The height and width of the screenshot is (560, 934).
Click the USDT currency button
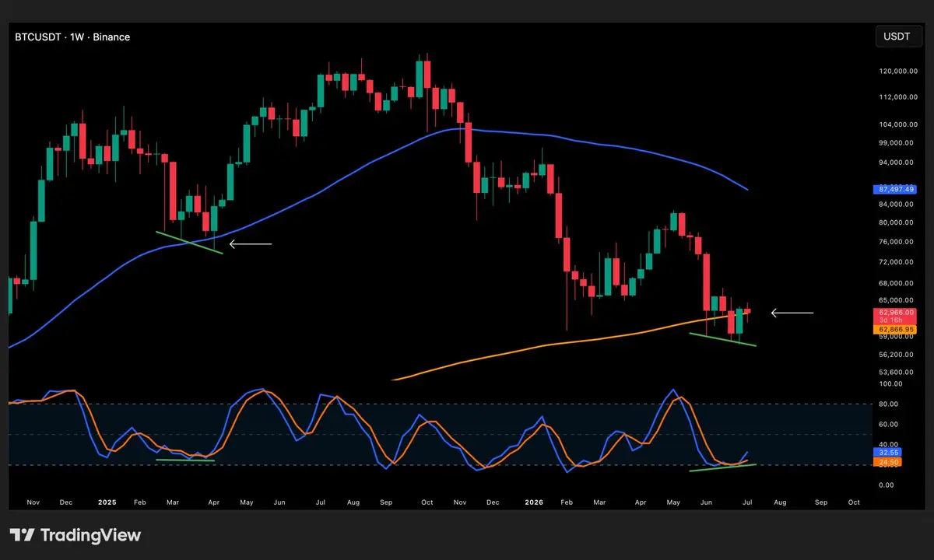897,37
